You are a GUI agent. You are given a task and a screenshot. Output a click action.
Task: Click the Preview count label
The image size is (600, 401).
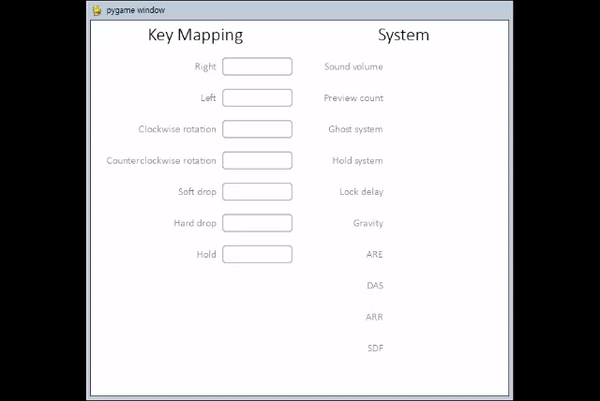354,98
